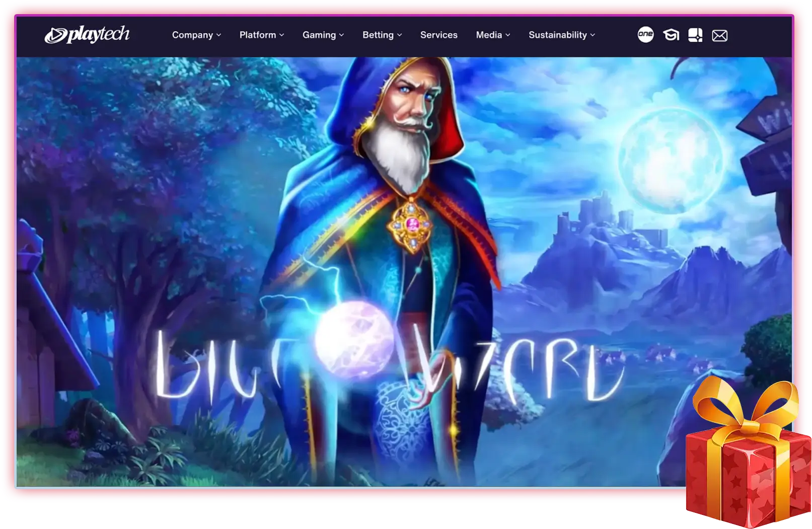Click the Playtech logo
Screen dimensions: 812x529
pyautogui.click(x=87, y=35)
